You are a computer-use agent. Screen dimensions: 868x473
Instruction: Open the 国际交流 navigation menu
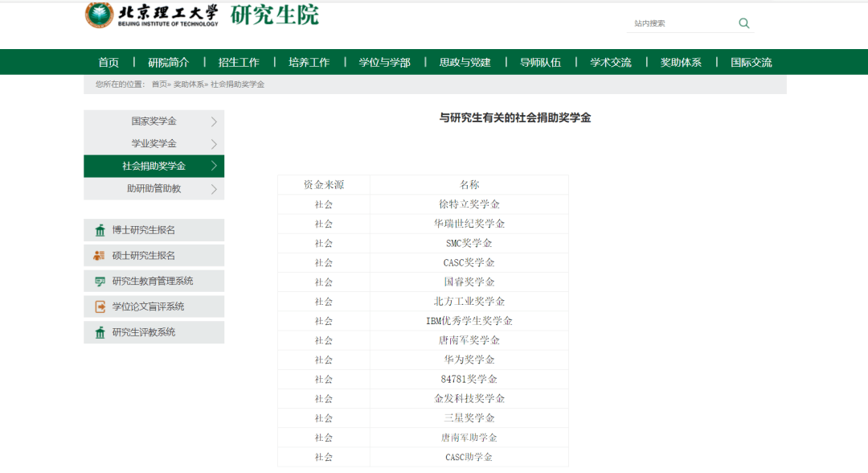(750, 61)
